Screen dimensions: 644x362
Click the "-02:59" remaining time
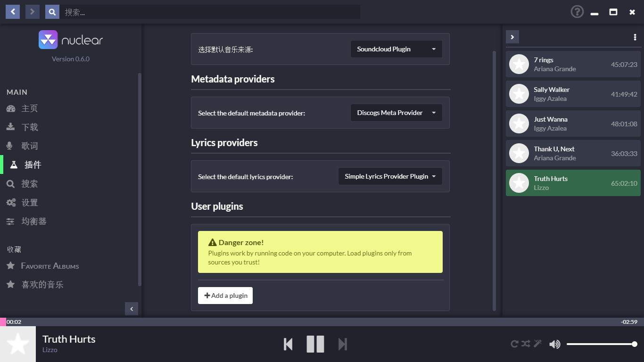click(629, 322)
